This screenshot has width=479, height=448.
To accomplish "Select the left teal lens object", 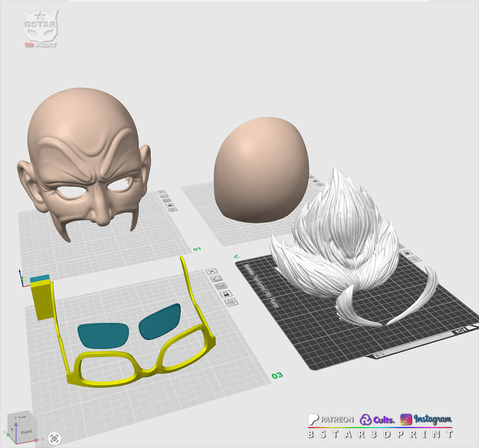I will 103,335.
